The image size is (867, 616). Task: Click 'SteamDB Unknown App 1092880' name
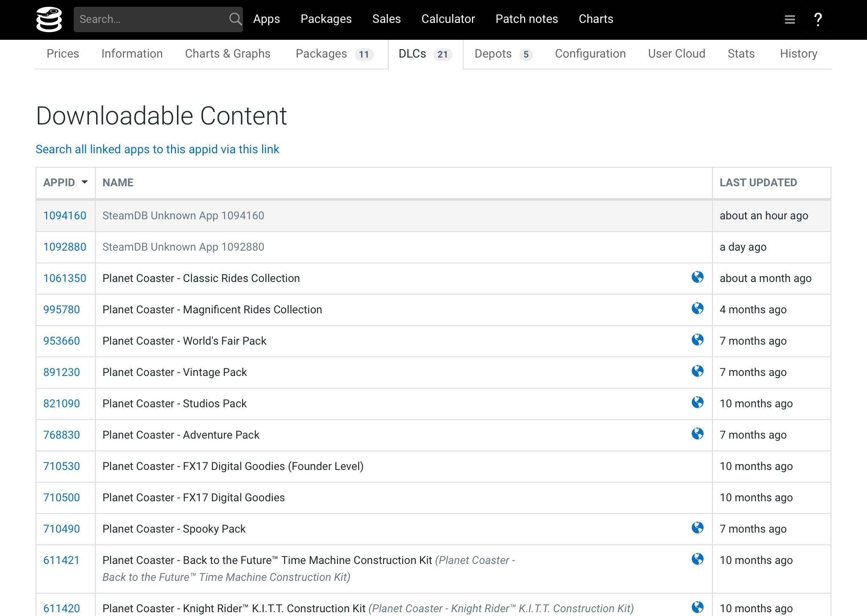pos(183,247)
